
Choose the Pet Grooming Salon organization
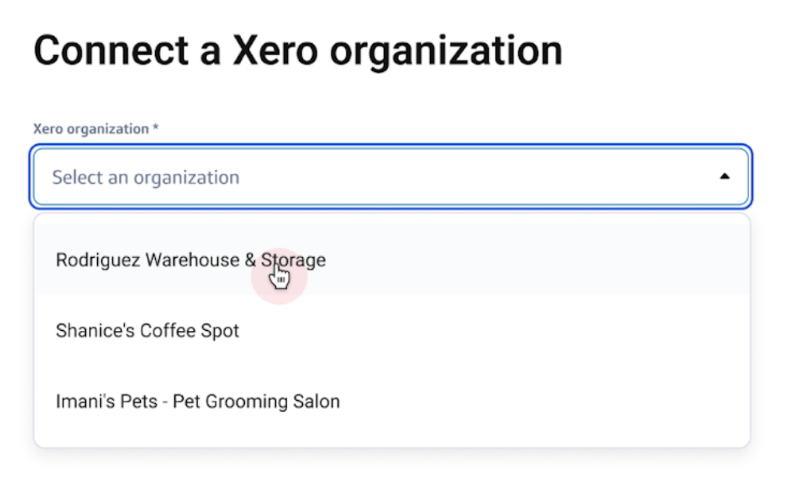point(197,402)
